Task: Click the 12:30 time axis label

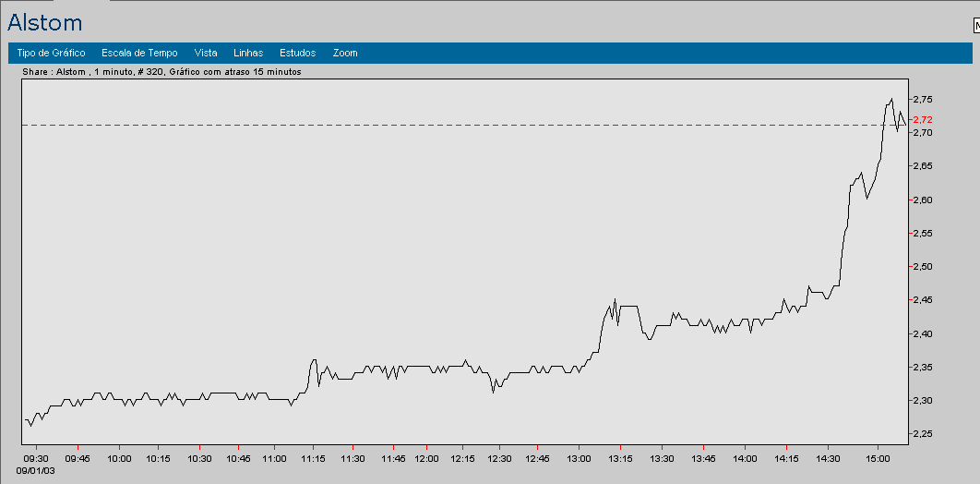Action: pos(499,458)
